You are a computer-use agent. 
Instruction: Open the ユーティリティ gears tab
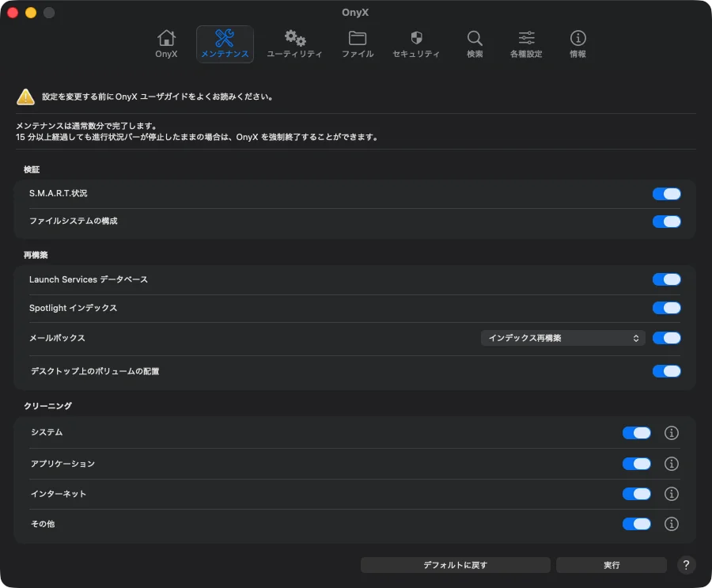294,44
